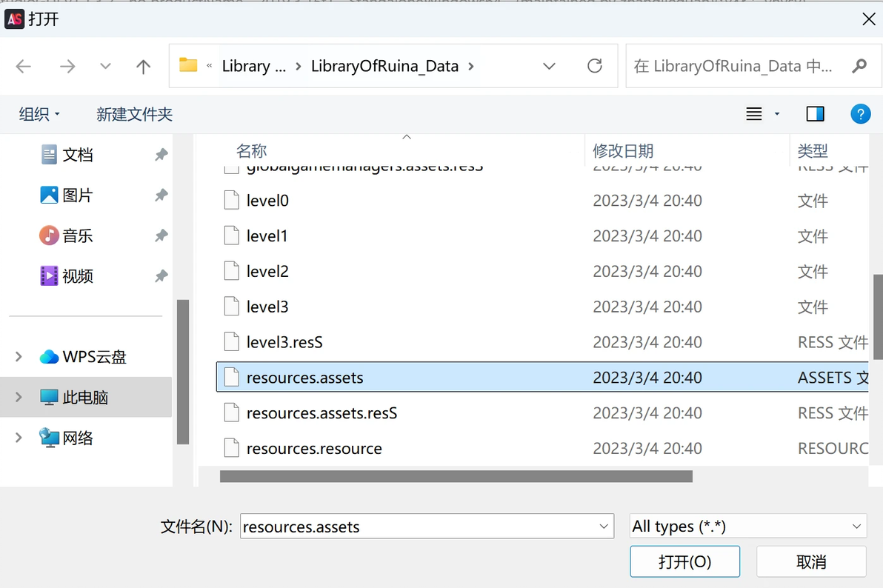Click the 文件名 input field

pyautogui.click(x=419, y=527)
